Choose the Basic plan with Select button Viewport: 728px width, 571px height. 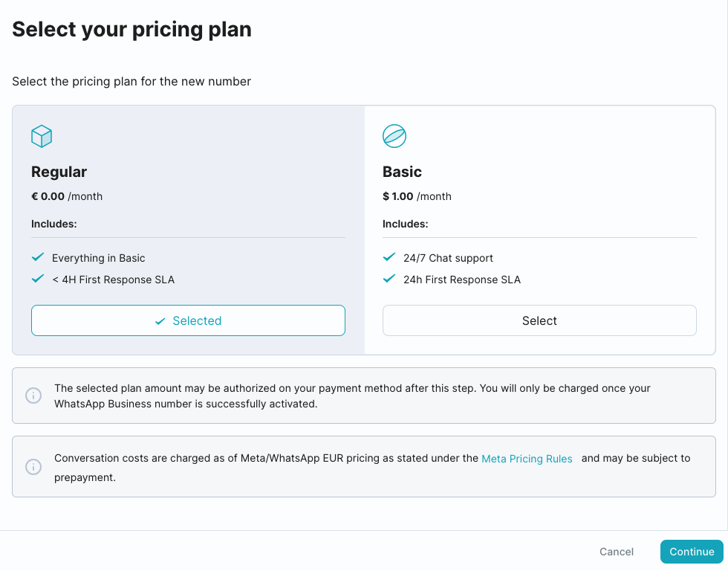[x=539, y=320]
